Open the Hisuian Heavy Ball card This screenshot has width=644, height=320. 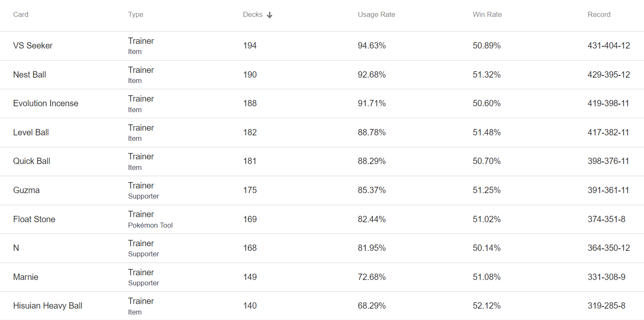(x=48, y=306)
